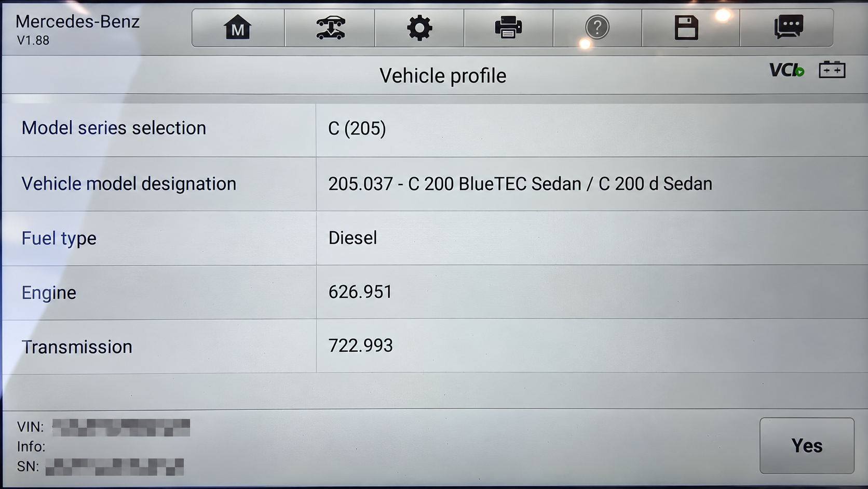Select the Vehicle model designation label
Viewport: 868px width, 489px height.
(129, 184)
